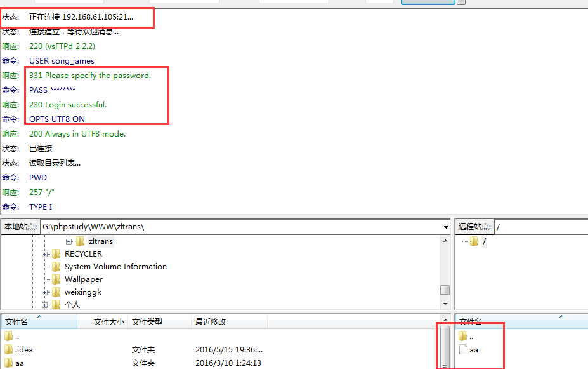Select the RECYCLER folder icon

tap(56, 254)
